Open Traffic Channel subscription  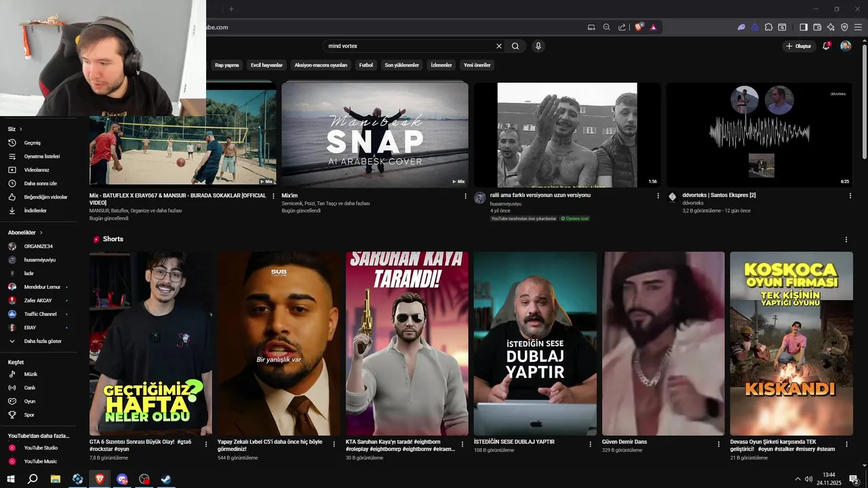pos(41,314)
